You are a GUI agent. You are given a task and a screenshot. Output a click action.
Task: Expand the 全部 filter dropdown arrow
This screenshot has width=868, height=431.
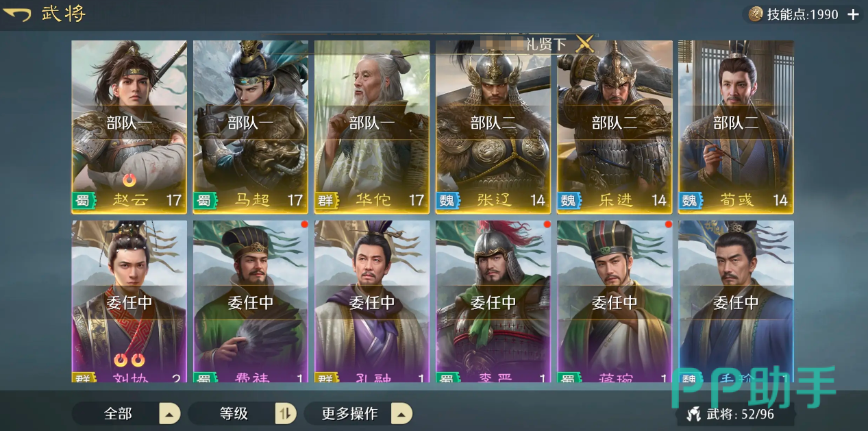click(170, 413)
